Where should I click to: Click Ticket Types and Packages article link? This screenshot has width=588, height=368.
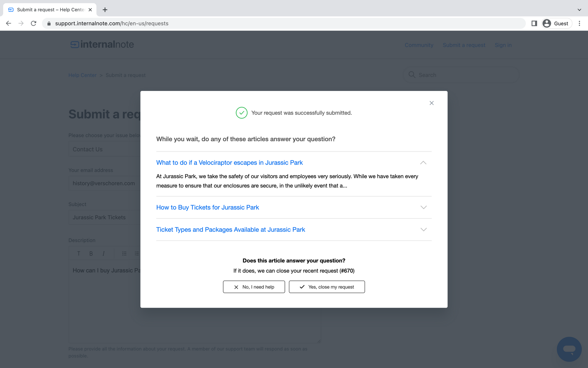coord(230,230)
